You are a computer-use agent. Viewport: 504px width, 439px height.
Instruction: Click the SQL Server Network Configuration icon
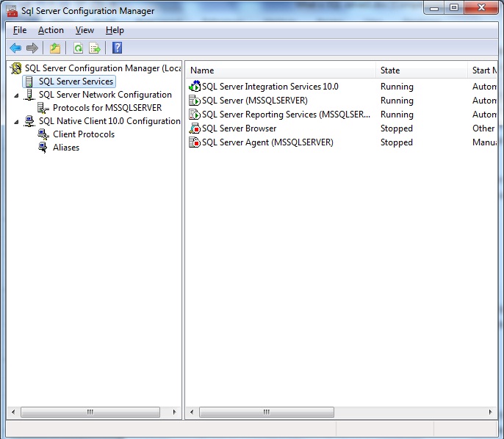click(29, 95)
